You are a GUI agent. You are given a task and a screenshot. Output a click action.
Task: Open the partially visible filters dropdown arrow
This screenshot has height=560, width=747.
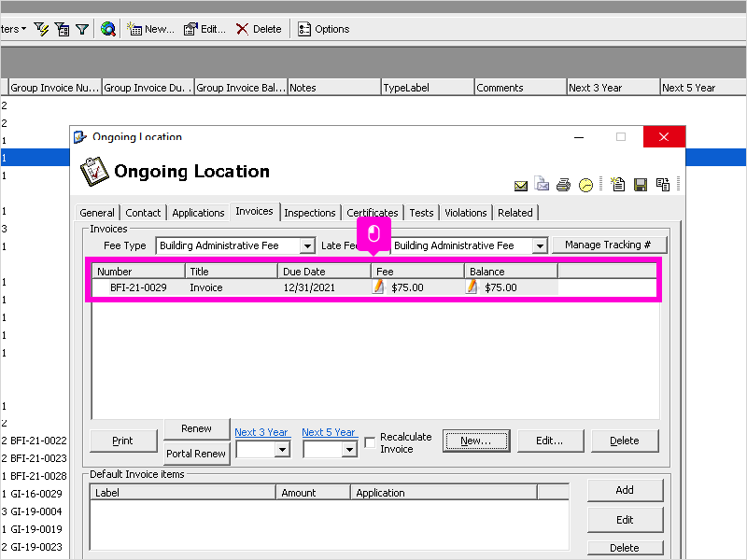[23, 30]
